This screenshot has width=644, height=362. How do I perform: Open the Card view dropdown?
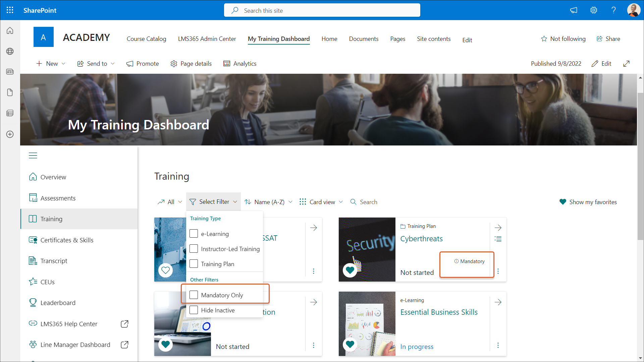coord(321,202)
